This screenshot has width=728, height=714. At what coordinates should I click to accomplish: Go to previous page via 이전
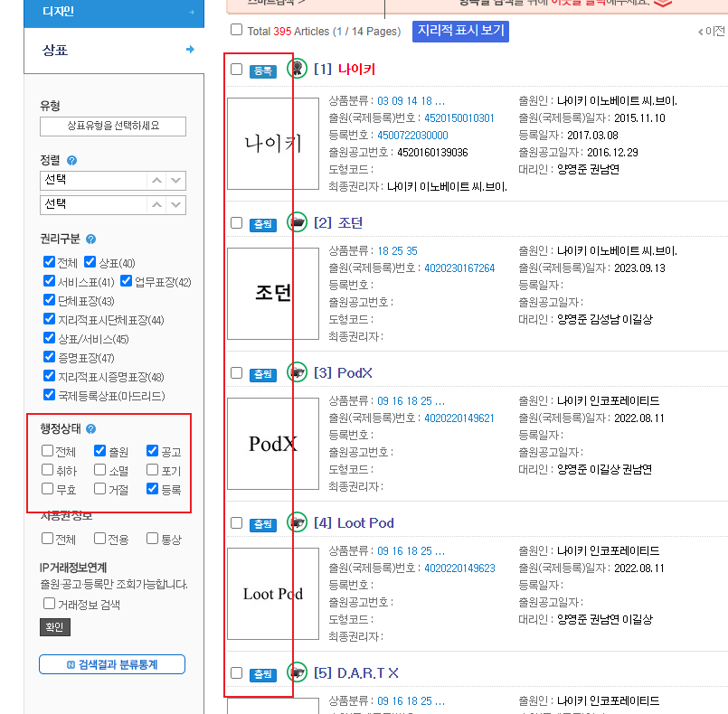(x=712, y=31)
